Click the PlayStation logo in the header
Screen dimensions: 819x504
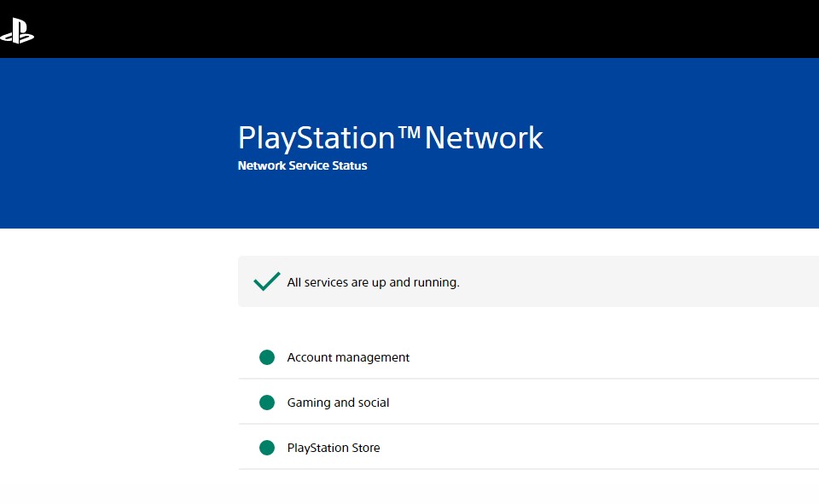[17, 31]
